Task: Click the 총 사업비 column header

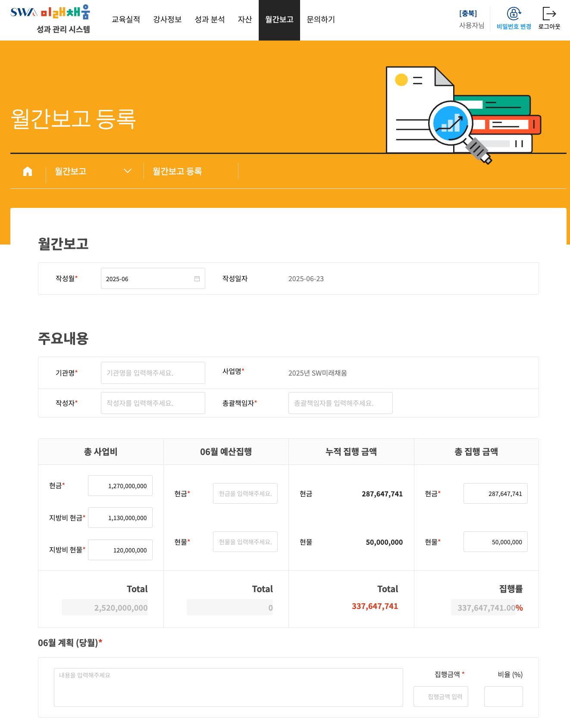Action: point(101,452)
